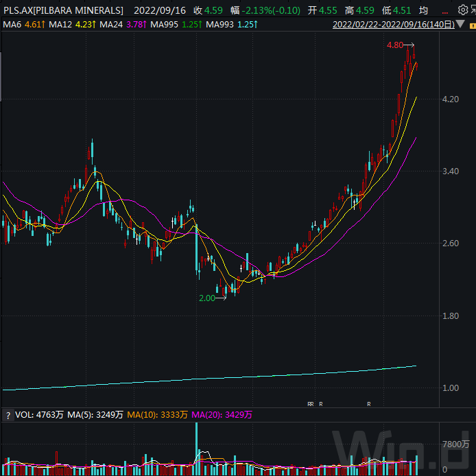Select the MA995 1.25 indicator label
476x476 pixels.
176,24
